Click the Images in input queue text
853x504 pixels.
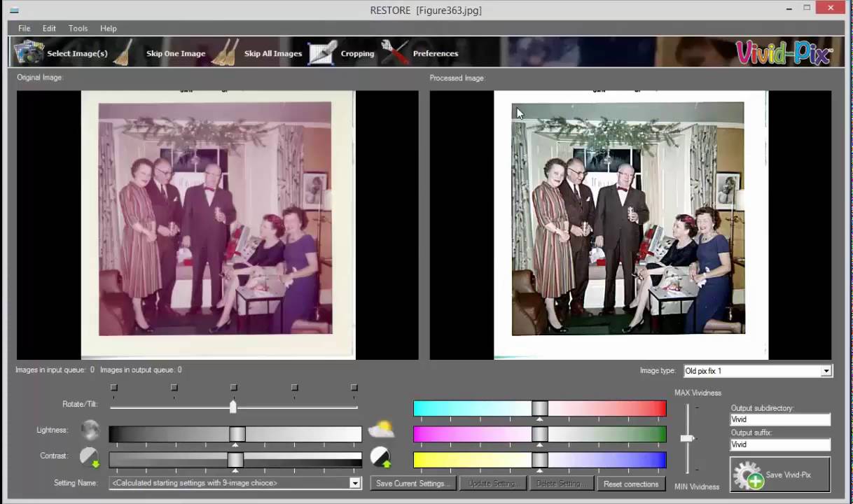55,370
